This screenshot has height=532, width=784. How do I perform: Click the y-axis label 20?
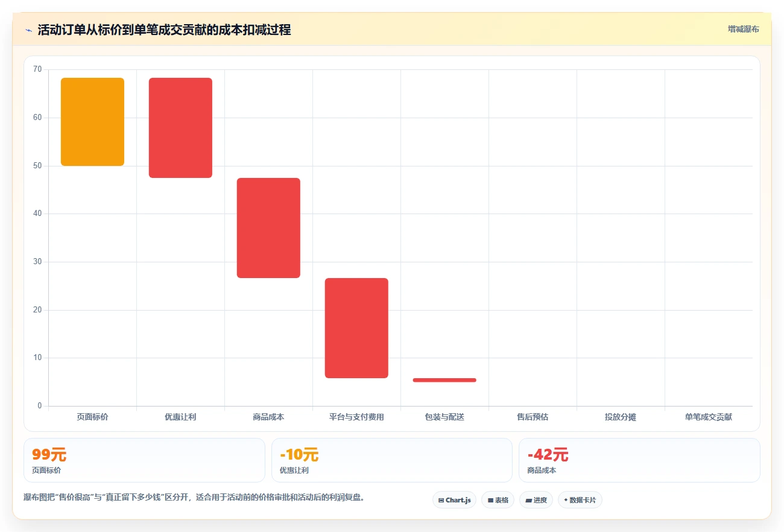37,310
